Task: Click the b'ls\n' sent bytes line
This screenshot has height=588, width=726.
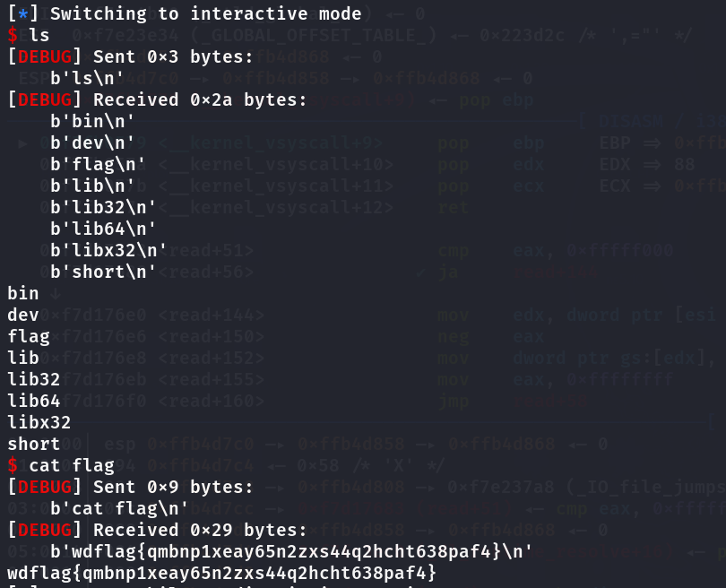Action: pos(87,79)
